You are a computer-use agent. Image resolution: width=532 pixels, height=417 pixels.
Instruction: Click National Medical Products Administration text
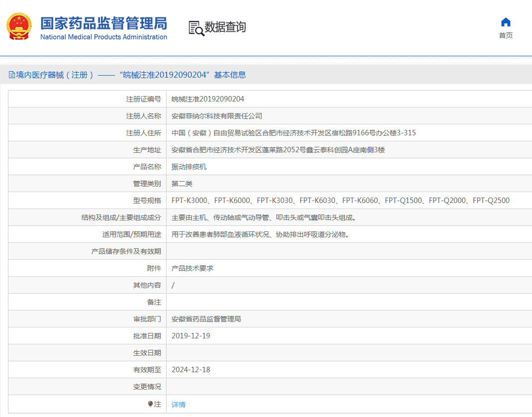coord(104,37)
